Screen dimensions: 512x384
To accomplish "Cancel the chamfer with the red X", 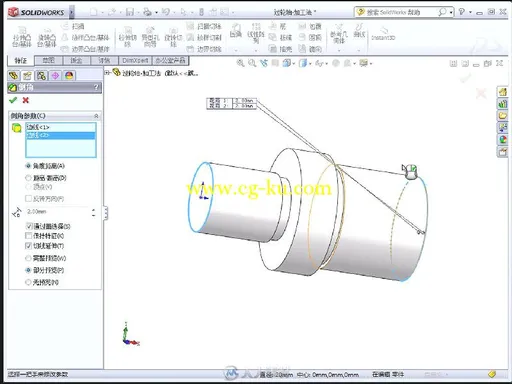I will click(26, 100).
